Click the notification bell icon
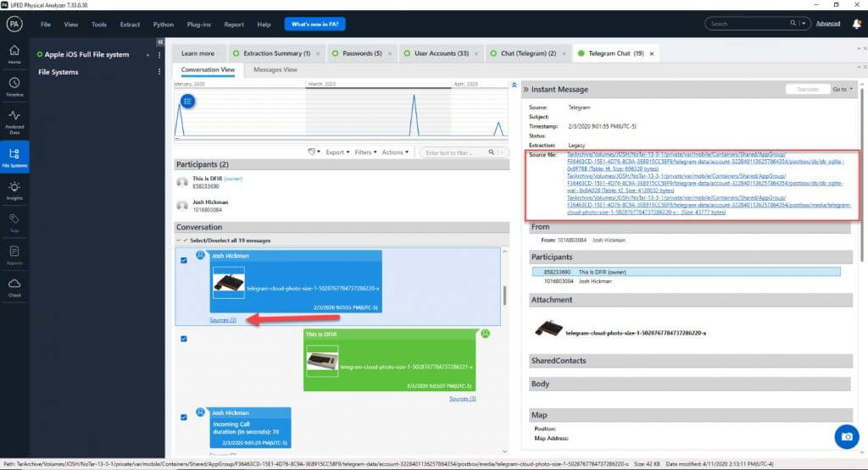Image resolution: width=868 pixels, height=470 pixels. [x=856, y=24]
